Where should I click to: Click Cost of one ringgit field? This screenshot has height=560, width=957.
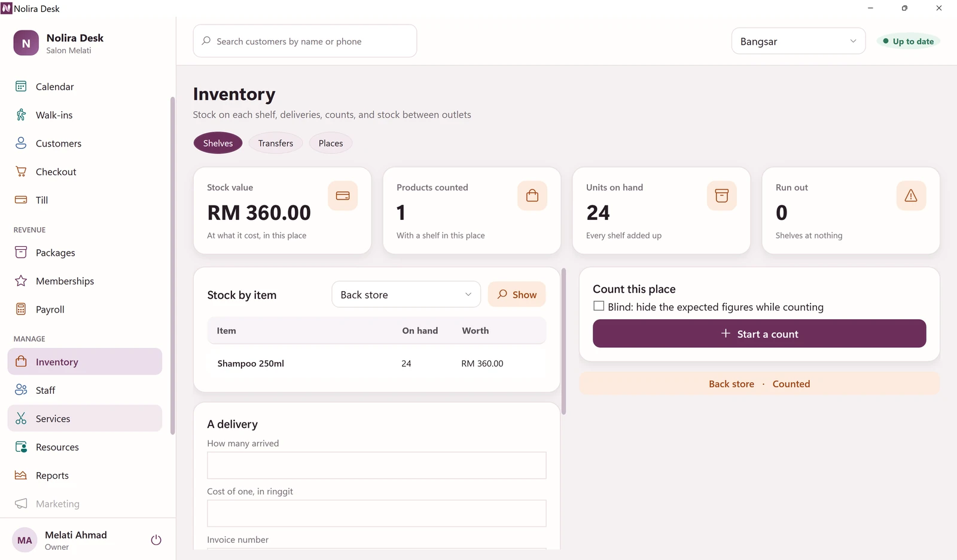click(x=377, y=513)
